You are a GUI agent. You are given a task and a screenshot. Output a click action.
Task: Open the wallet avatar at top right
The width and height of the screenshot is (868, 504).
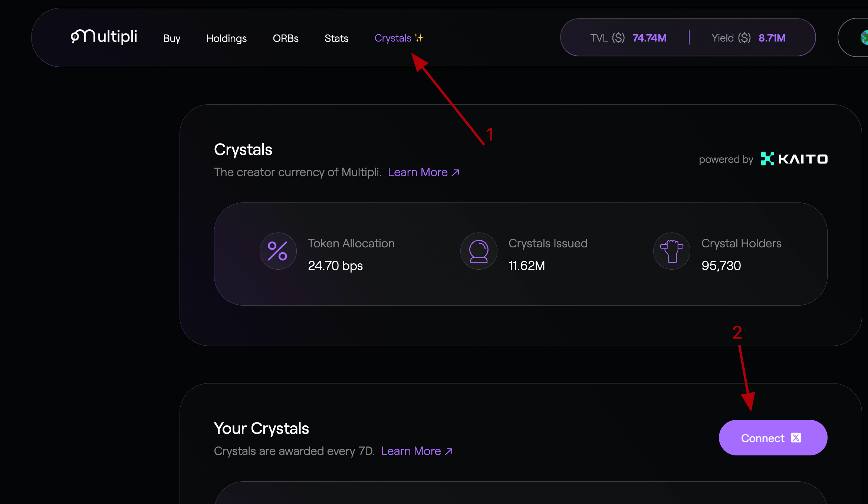864,37
